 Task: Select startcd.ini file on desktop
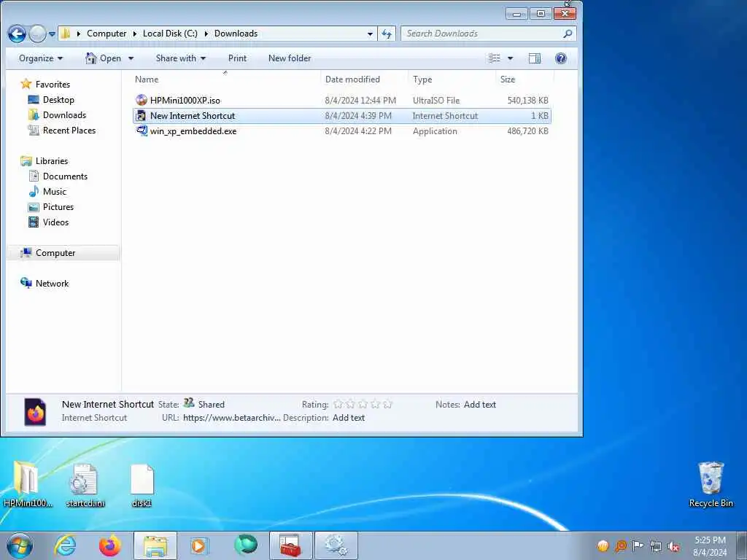[x=85, y=485]
